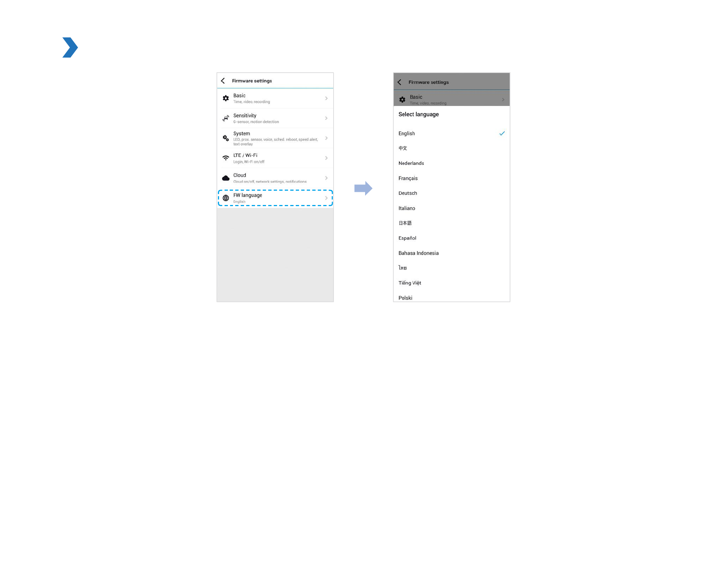Select ไทย language option
The height and width of the screenshot is (582, 728).
click(x=452, y=268)
